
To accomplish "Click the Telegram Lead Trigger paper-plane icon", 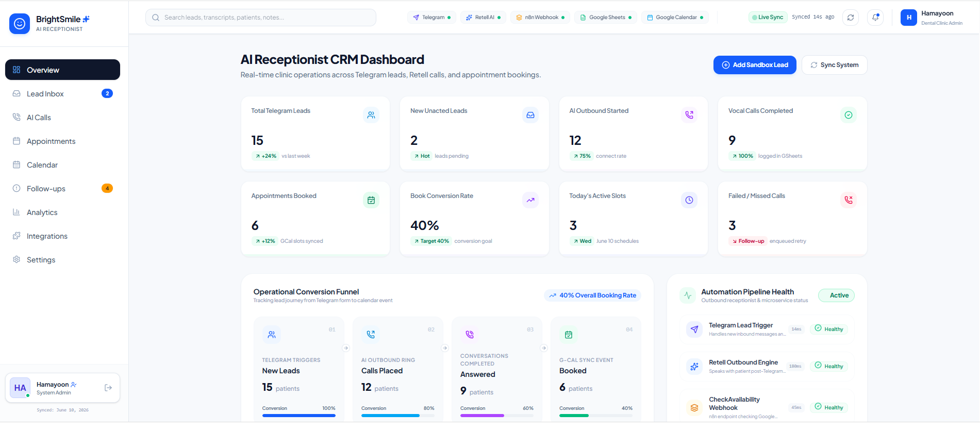I will [x=694, y=329].
